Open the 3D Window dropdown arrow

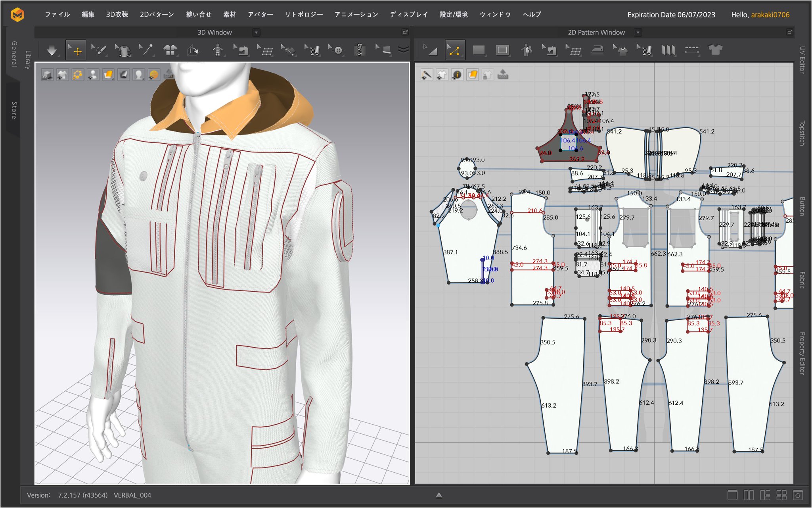tap(256, 33)
